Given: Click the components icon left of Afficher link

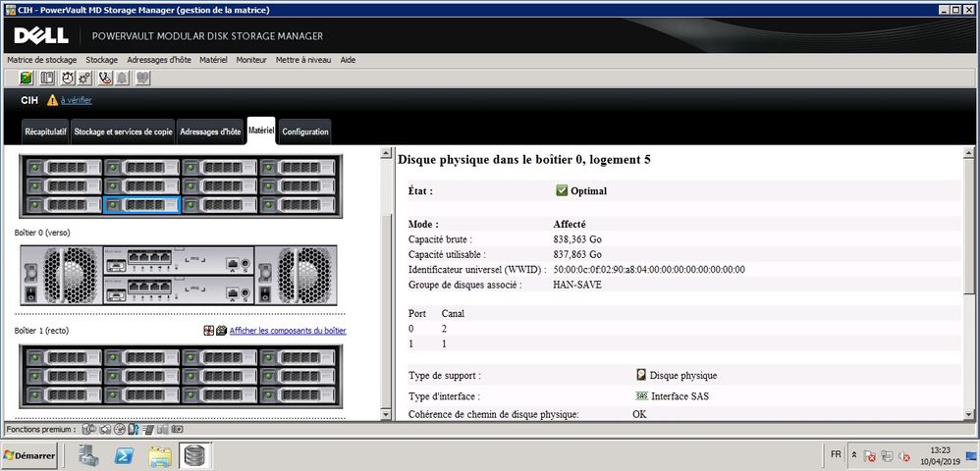Looking at the screenshot, I should [x=221, y=331].
